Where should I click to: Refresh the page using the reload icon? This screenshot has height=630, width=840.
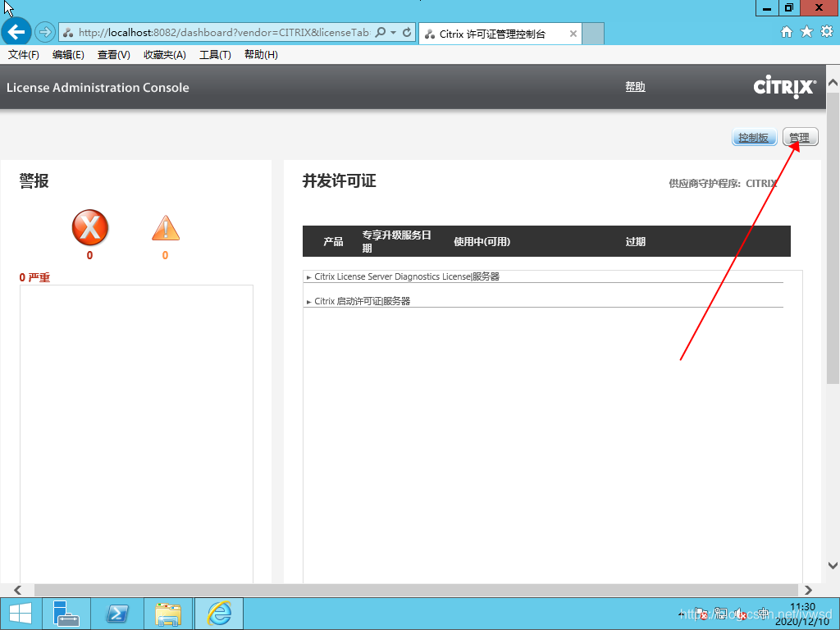click(408, 33)
